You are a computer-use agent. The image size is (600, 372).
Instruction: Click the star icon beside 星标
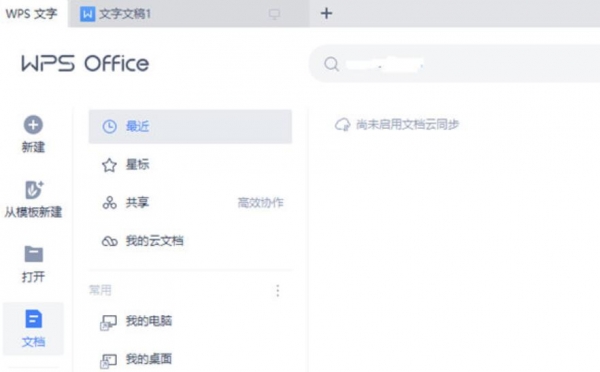click(x=109, y=165)
